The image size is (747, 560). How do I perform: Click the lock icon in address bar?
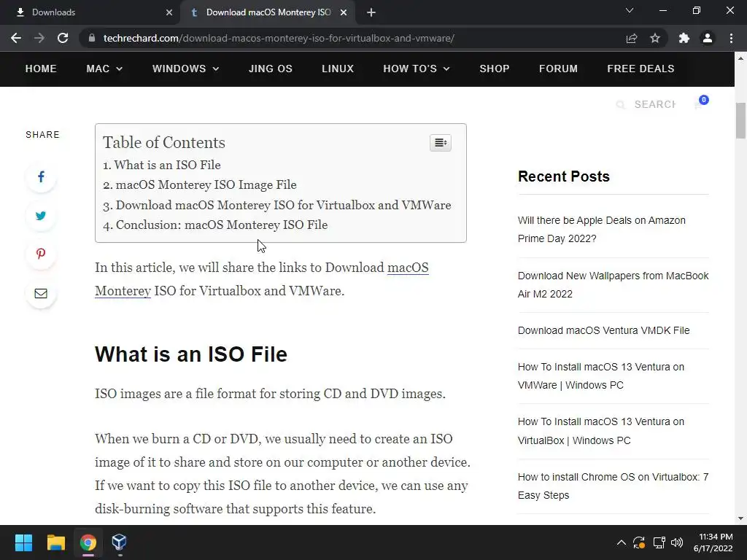92,38
